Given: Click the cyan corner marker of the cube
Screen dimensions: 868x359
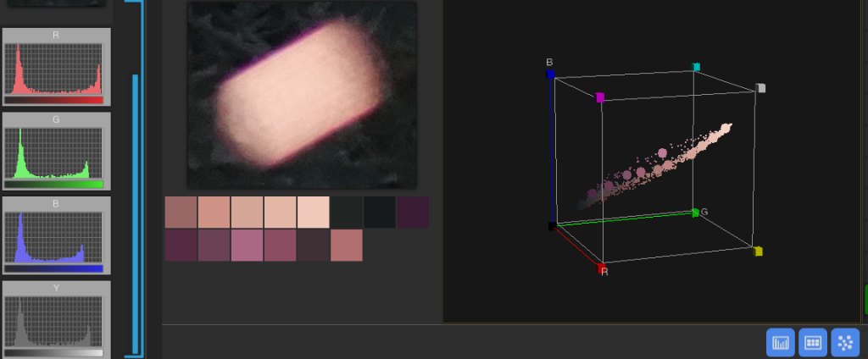Looking at the screenshot, I should tap(697, 67).
